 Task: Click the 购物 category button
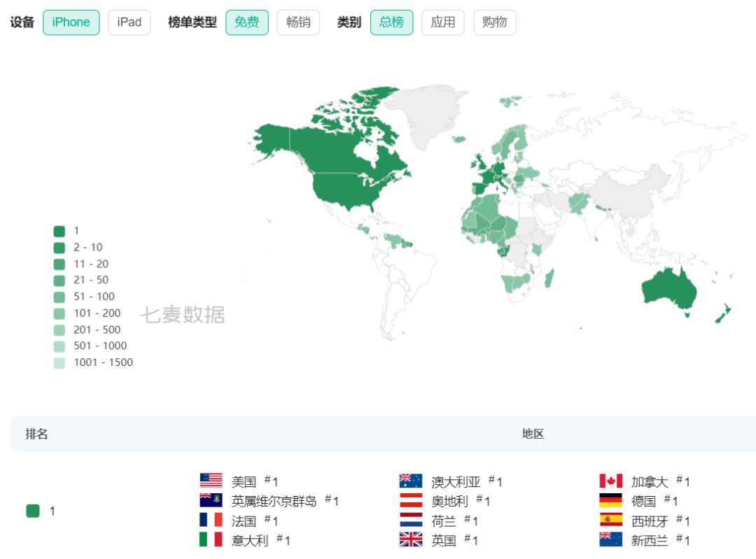coord(495,22)
